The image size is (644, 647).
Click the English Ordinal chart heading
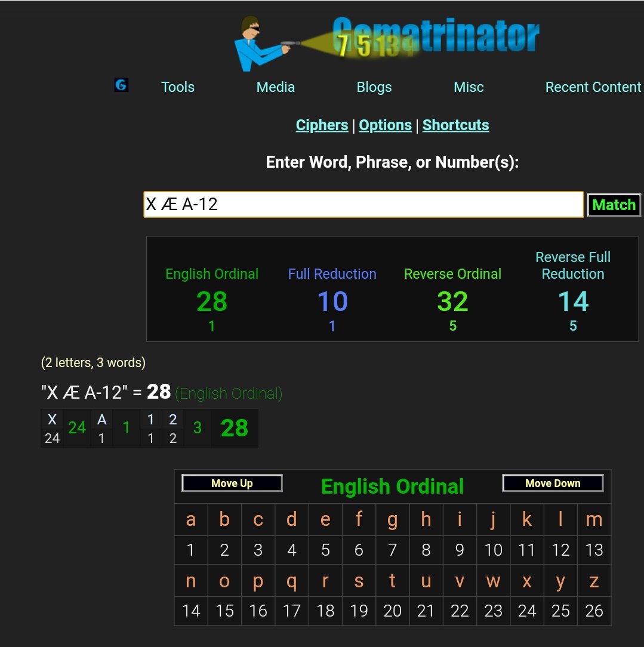392,486
